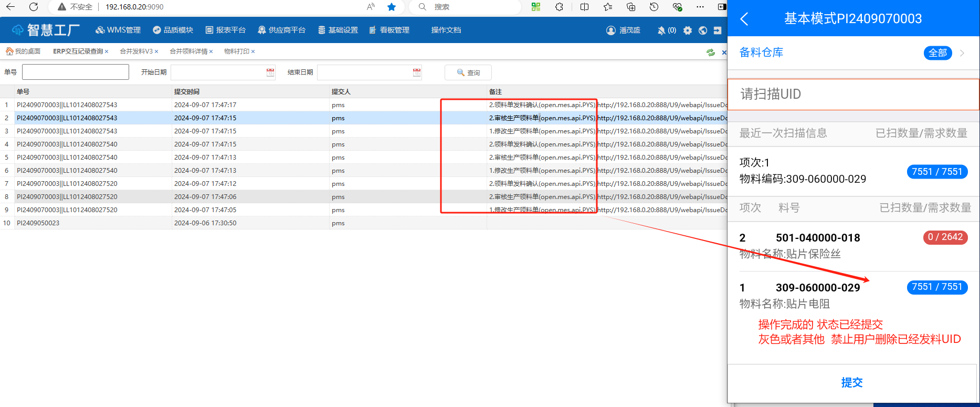Open the WMS管理 menu
Viewport: 980px width, 407px height.
click(118, 30)
